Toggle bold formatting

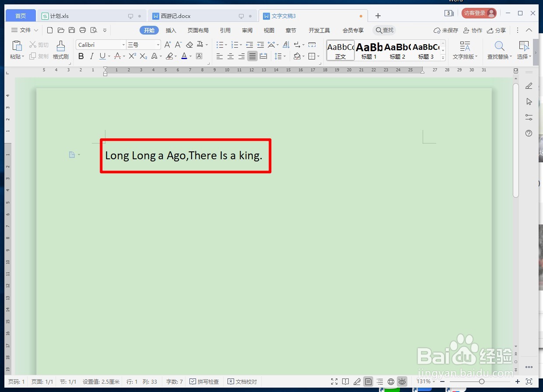[81, 56]
